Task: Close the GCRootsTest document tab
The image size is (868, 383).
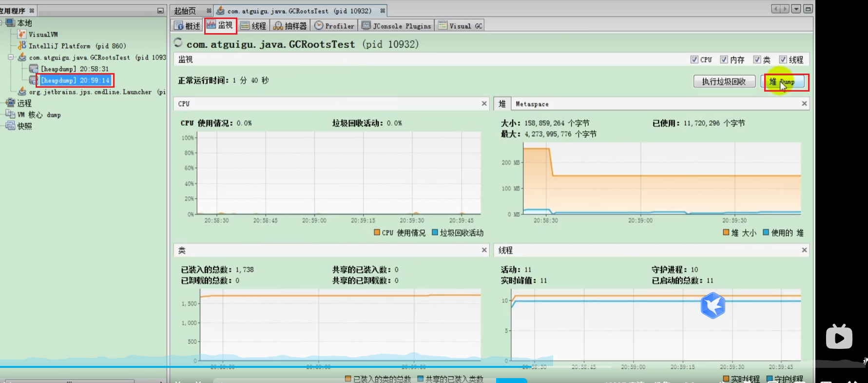Action: pos(383,11)
